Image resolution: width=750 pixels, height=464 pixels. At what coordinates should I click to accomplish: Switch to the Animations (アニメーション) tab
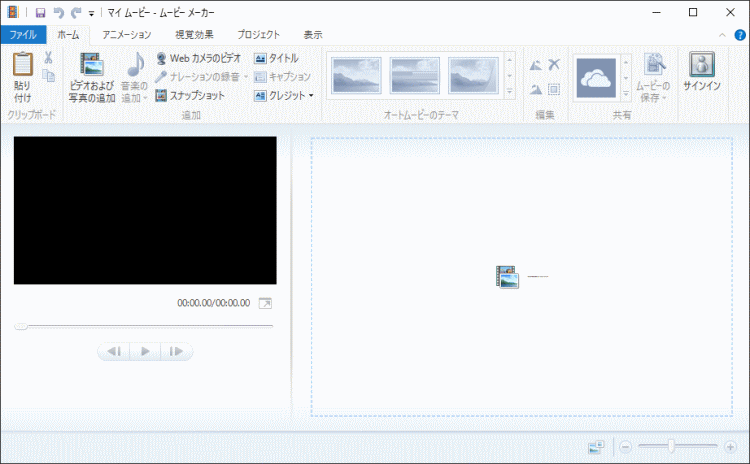(127, 34)
